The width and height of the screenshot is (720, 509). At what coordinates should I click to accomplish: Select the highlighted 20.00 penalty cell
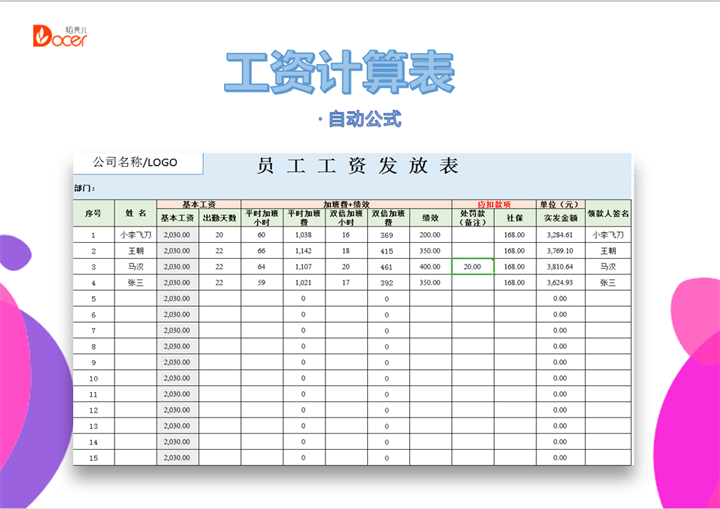point(473,266)
